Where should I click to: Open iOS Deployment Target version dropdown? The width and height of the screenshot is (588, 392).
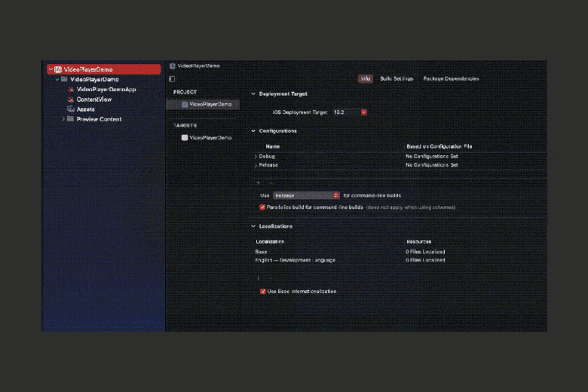pyautogui.click(x=364, y=112)
